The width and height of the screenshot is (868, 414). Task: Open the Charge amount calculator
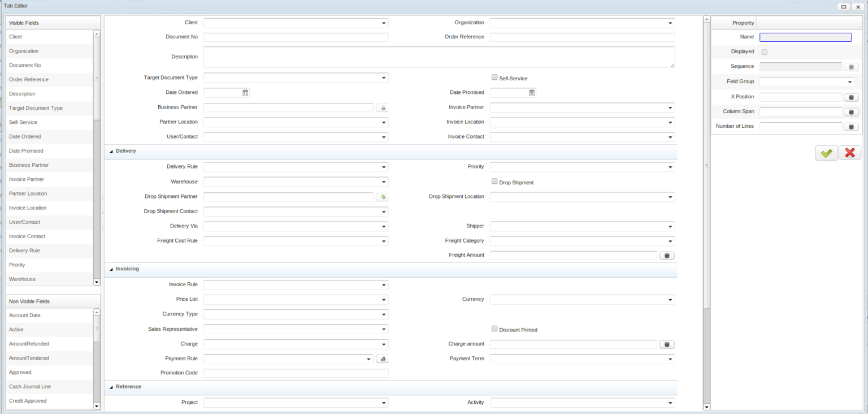(667, 344)
